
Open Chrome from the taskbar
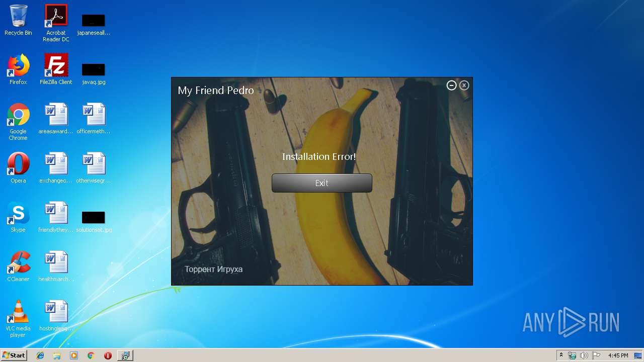coord(91,355)
